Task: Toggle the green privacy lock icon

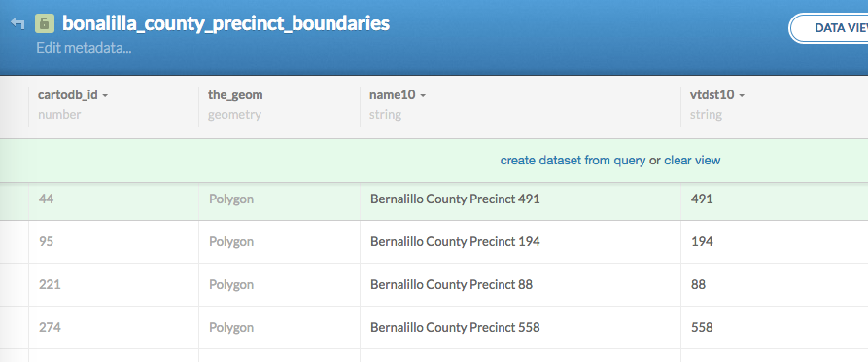Action: click(x=45, y=23)
